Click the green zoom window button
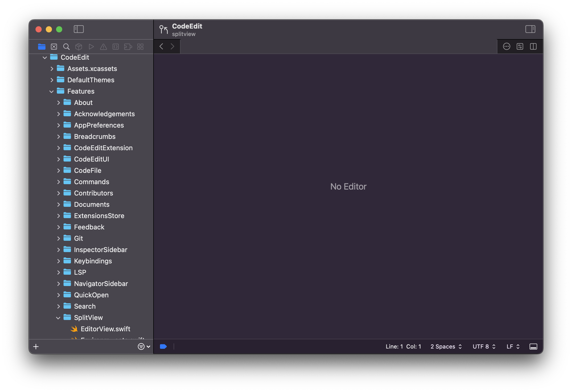The width and height of the screenshot is (572, 392). [x=59, y=29]
